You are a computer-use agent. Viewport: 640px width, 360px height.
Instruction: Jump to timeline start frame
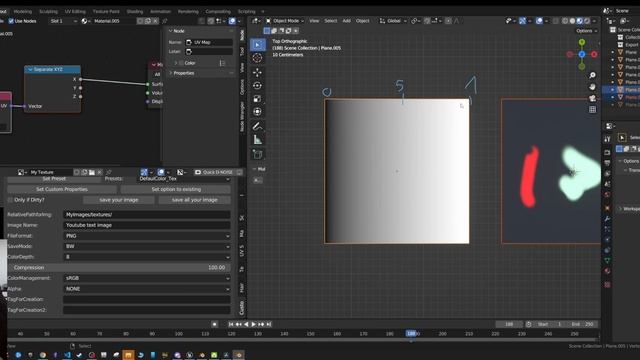(231, 324)
